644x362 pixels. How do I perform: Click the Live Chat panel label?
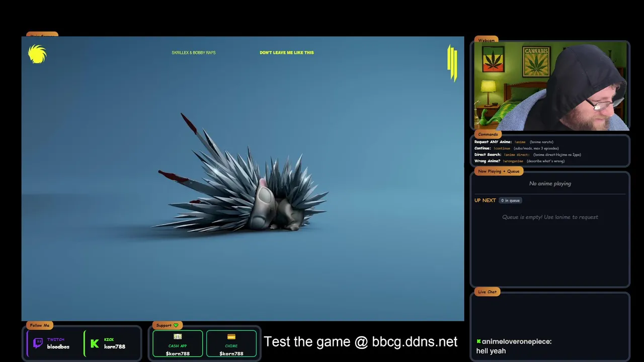tap(487, 292)
